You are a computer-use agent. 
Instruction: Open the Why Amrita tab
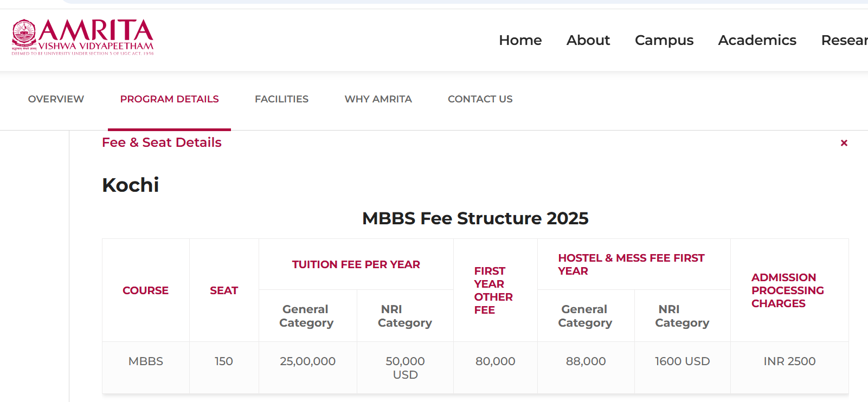coord(378,99)
